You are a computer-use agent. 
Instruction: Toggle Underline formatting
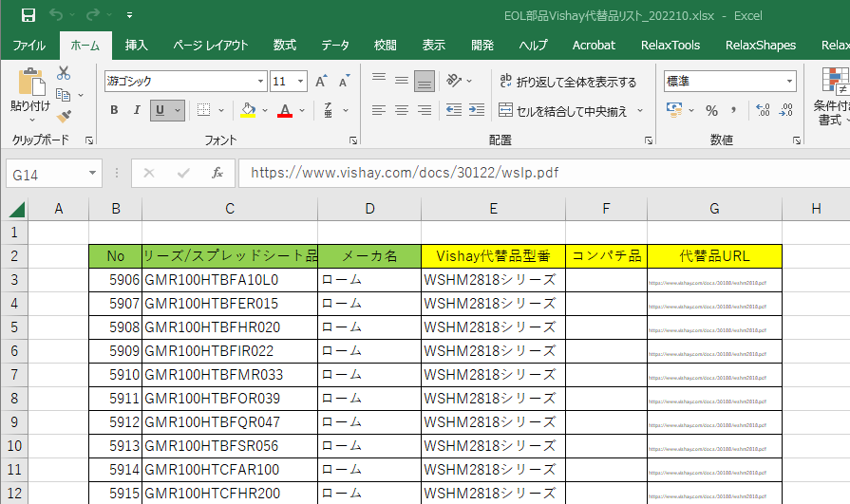160,110
